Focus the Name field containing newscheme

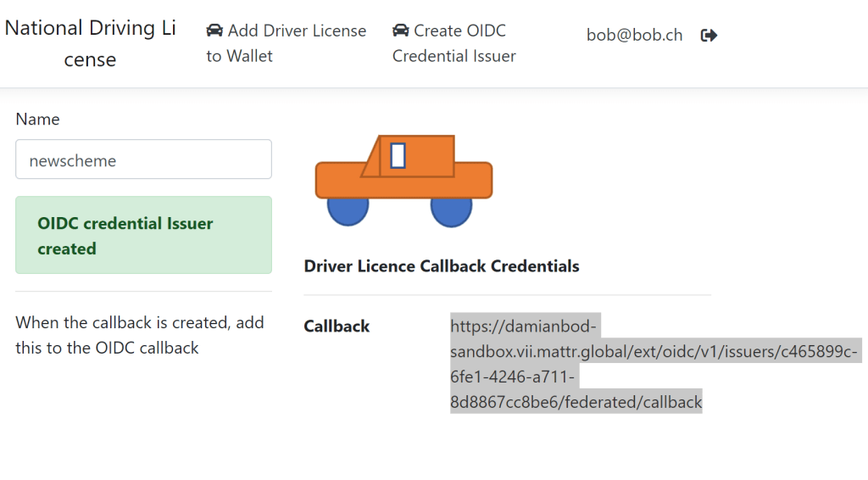click(143, 159)
